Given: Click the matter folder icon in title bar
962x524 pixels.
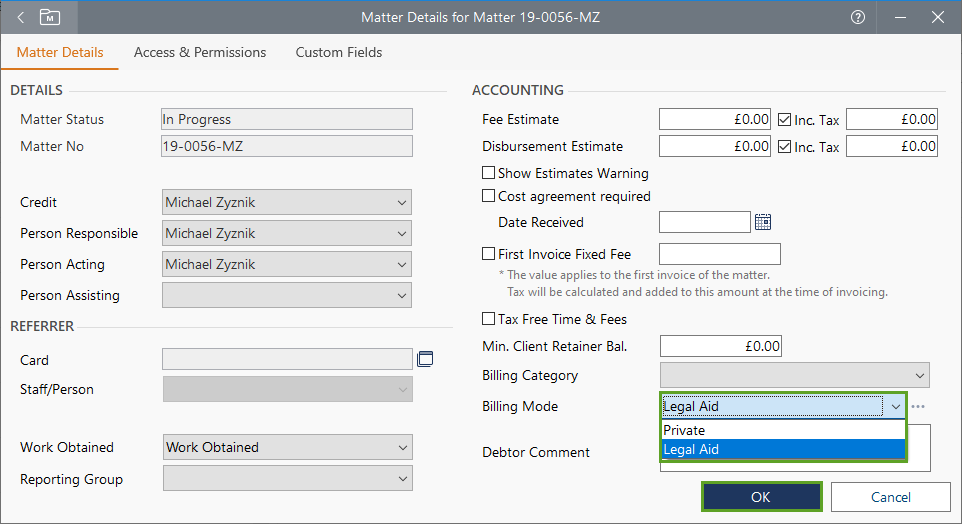Looking at the screenshot, I should tap(49, 17).
